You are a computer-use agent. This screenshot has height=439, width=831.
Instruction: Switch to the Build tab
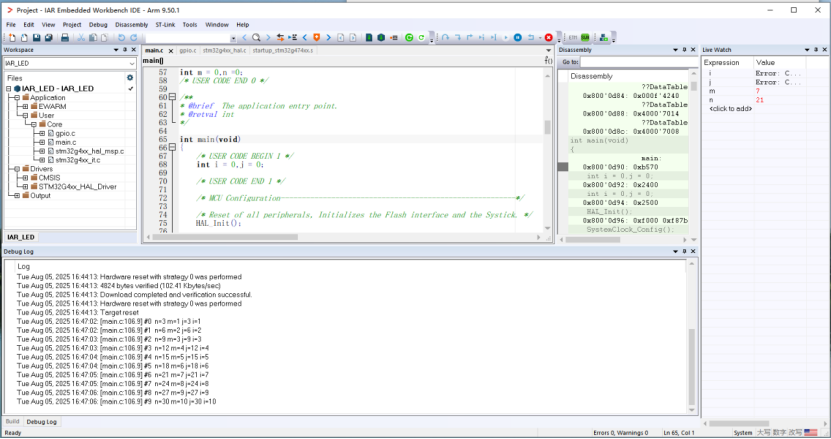pyautogui.click(x=12, y=422)
